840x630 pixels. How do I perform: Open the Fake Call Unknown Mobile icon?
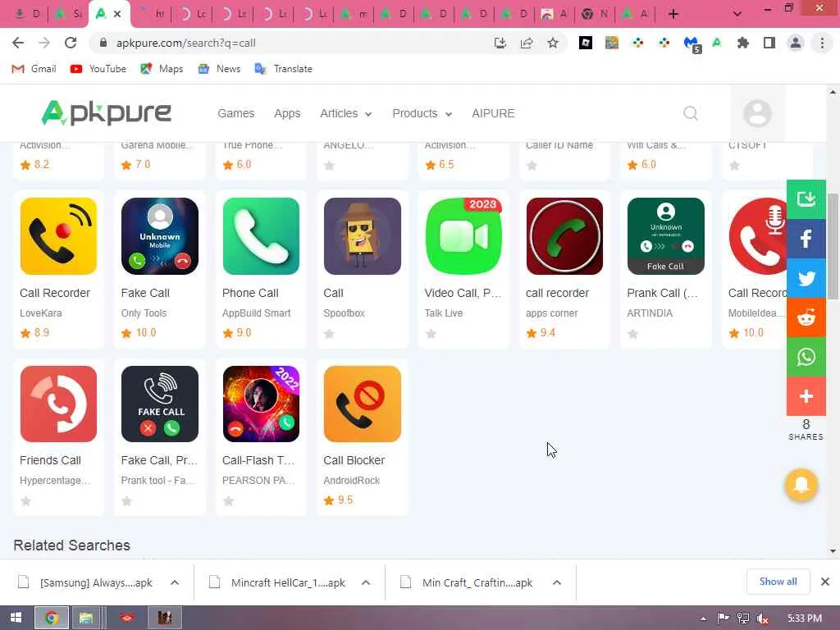coord(160,236)
